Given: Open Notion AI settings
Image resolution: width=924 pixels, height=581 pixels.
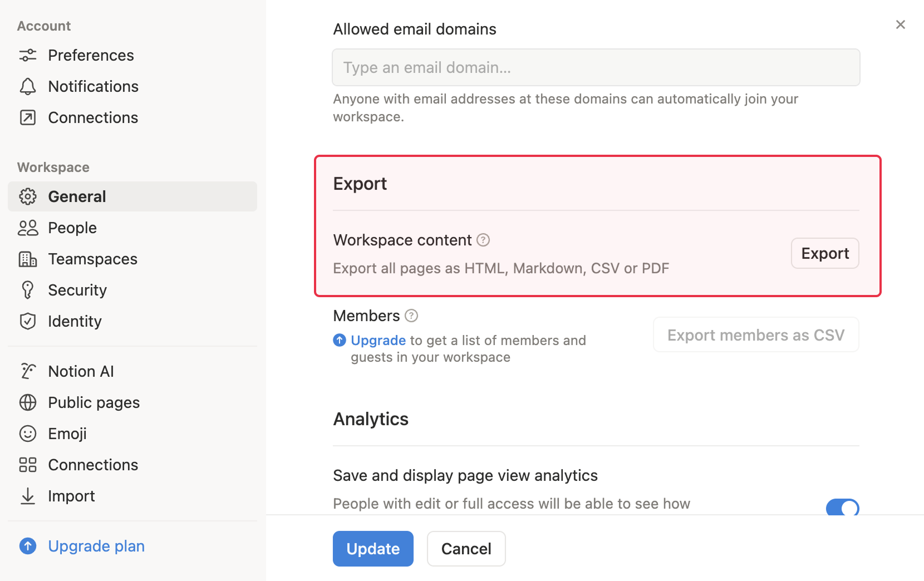Looking at the screenshot, I should pos(81,371).
